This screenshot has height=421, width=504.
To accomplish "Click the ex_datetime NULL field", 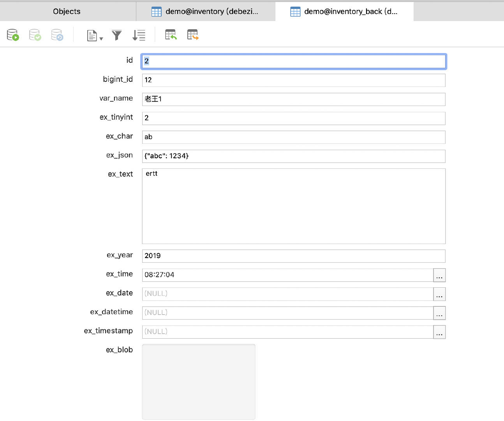I will click(x=288, y=313).
